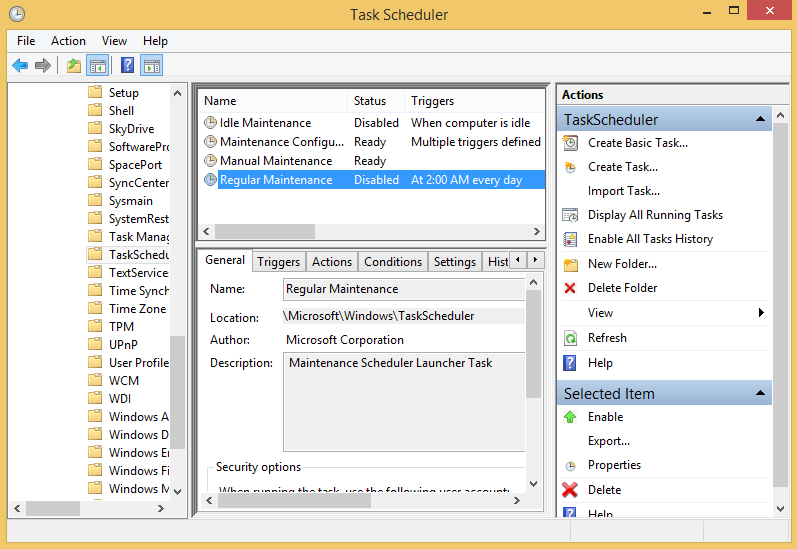
Task: Click the Enable All Tasks History icon
Action: point(570,239)
